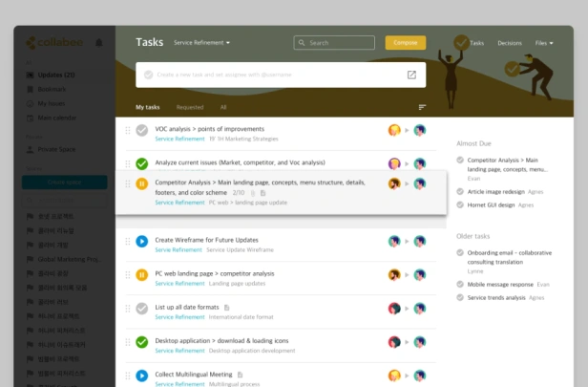Select the Decisions menu item

click(510, 43)
